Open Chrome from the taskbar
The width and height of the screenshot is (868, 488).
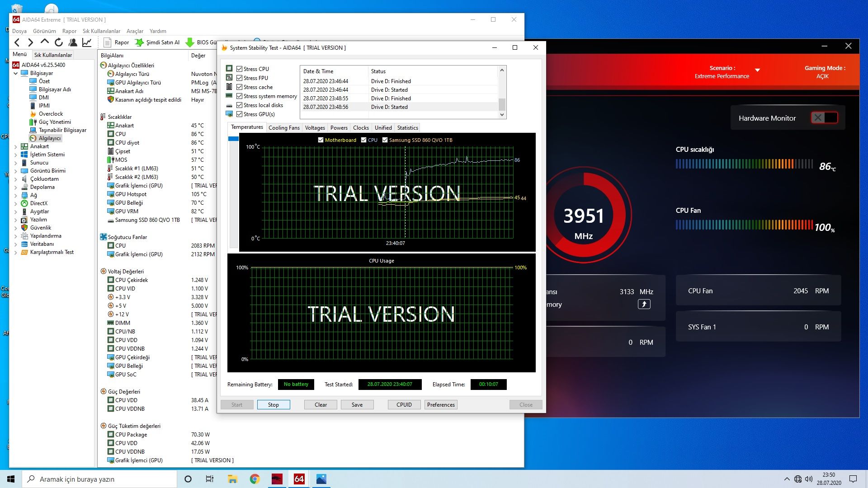[255, 479]
